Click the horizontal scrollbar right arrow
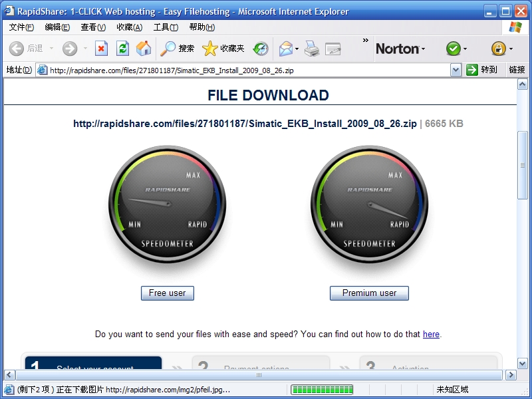The image size is (532, 399). pyautogui.click(x=511, y=375)
